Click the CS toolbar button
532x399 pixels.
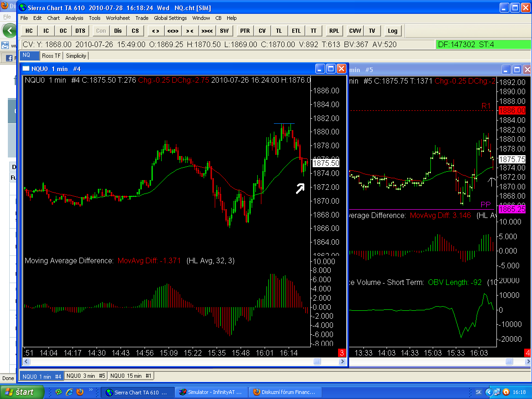(x=135, y=31)
